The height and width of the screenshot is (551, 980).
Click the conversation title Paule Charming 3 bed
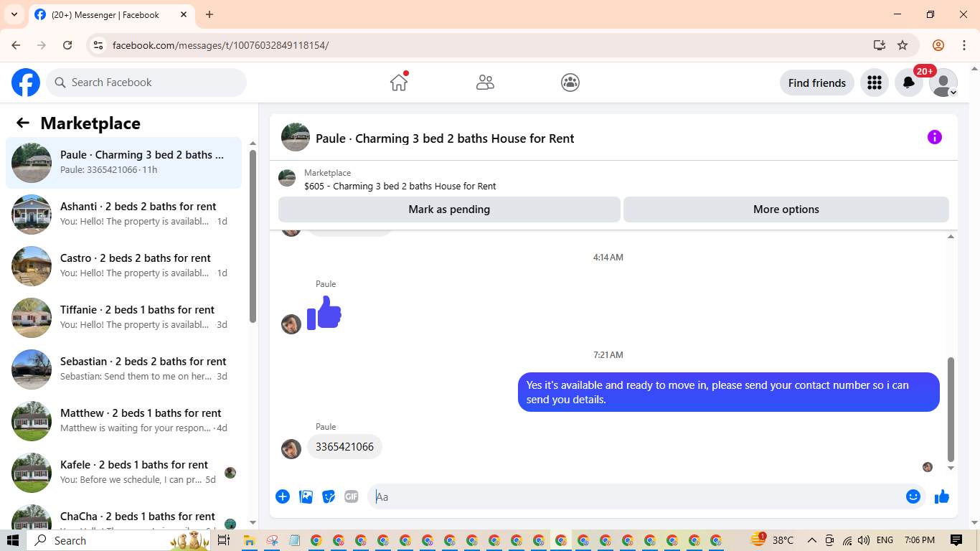point(445,138)
